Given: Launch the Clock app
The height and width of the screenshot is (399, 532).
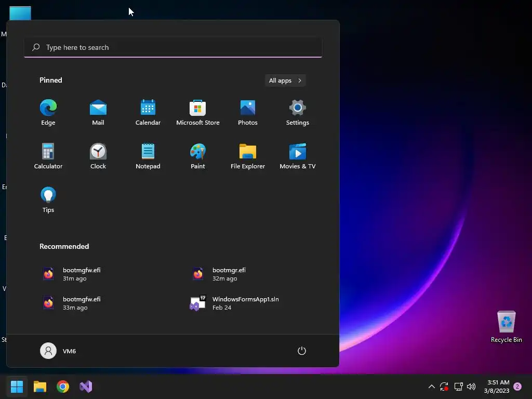Looking at the screenshot, I should coord(98,156).
